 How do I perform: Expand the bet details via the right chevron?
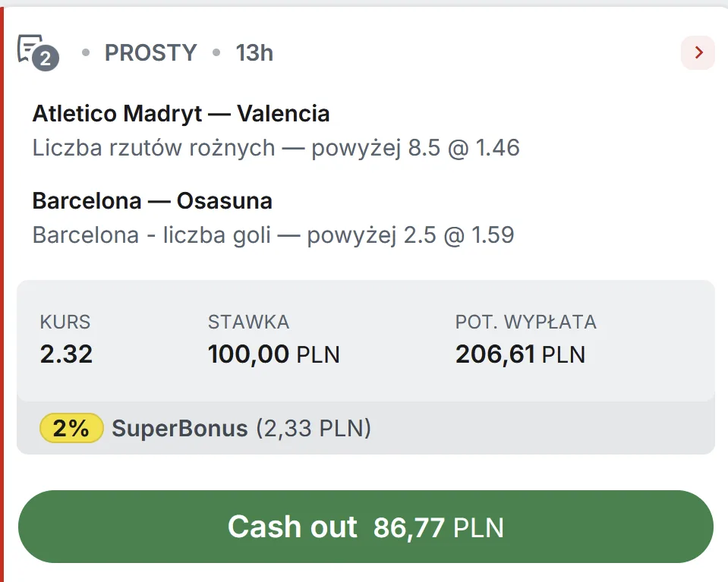(697, 52)
